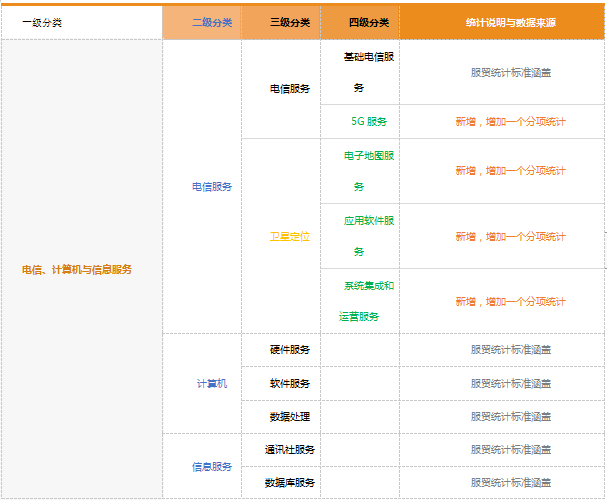Select the 电信、计算机与信息服务 category cell
This screenshot has width=607, height=500.
77,269
